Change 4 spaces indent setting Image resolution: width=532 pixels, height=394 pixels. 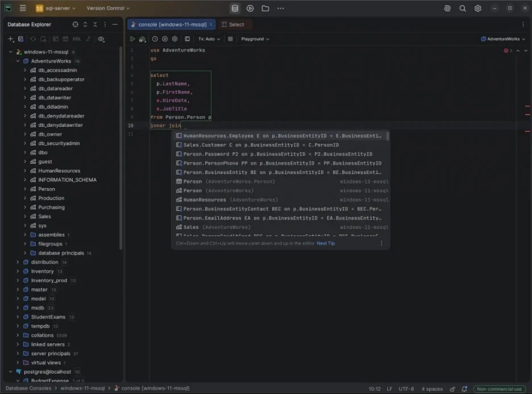point(432,389)
